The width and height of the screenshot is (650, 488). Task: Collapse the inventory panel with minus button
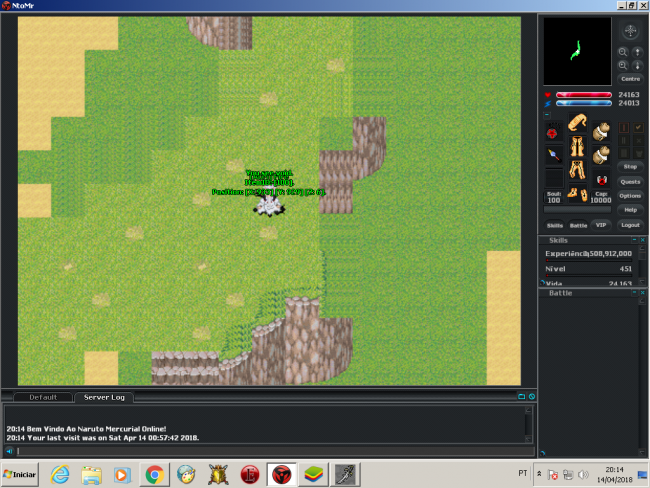click(x=547, y=115)
